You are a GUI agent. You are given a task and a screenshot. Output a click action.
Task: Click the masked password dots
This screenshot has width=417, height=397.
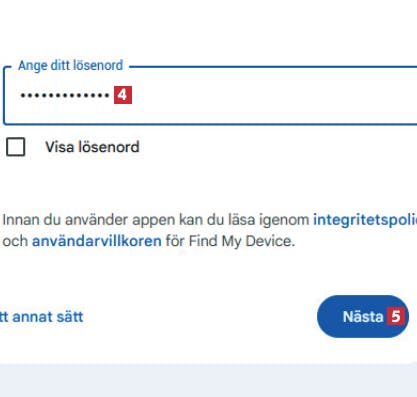pos(65,95)
